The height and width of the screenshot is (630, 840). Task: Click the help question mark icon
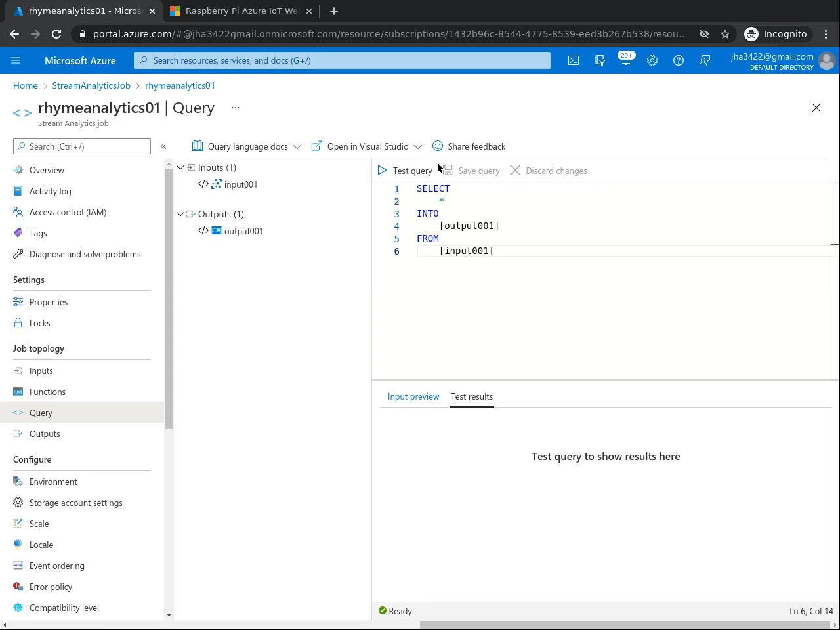coord(678,60)
